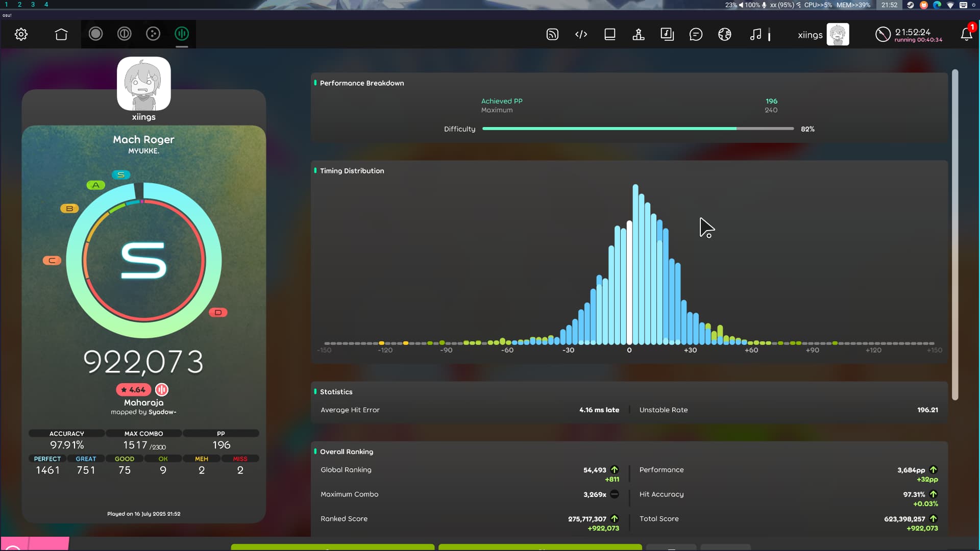The width and height of the screenshot is (980, 551).
Task: Click the toolbar xiings avatar thumbnail
Action: point(838,34)
